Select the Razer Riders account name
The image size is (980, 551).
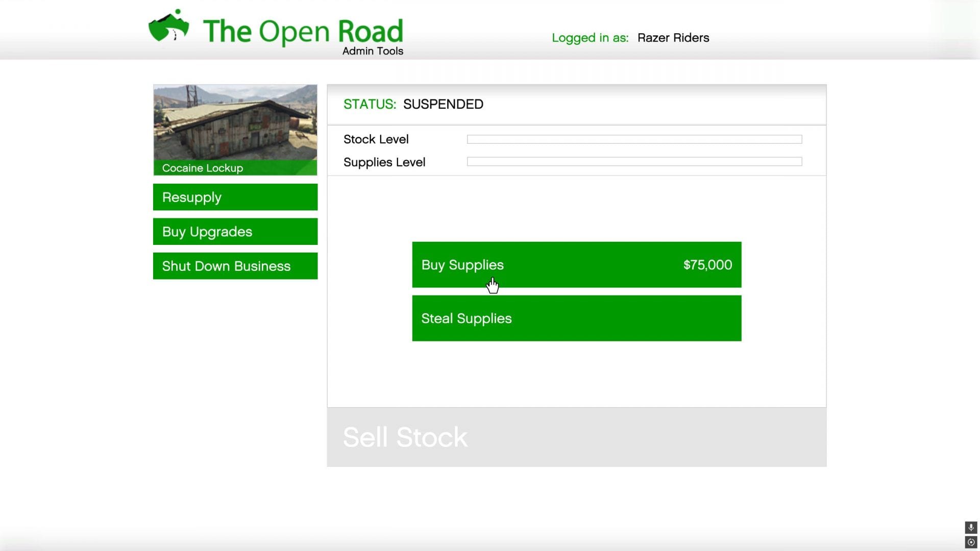672,38
